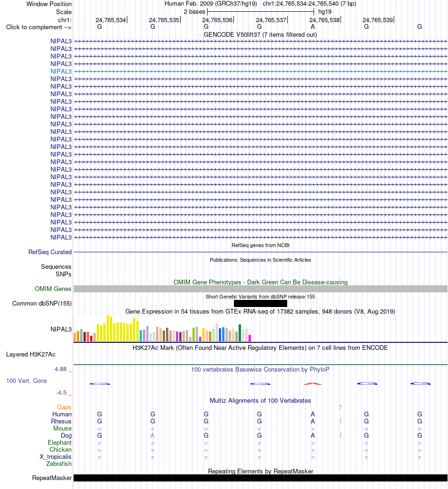This screenshot has width=448, height=489.
Task: Click the 'OMIM Genes' track label
Action: pyautogui.click(x=53, y=289)
